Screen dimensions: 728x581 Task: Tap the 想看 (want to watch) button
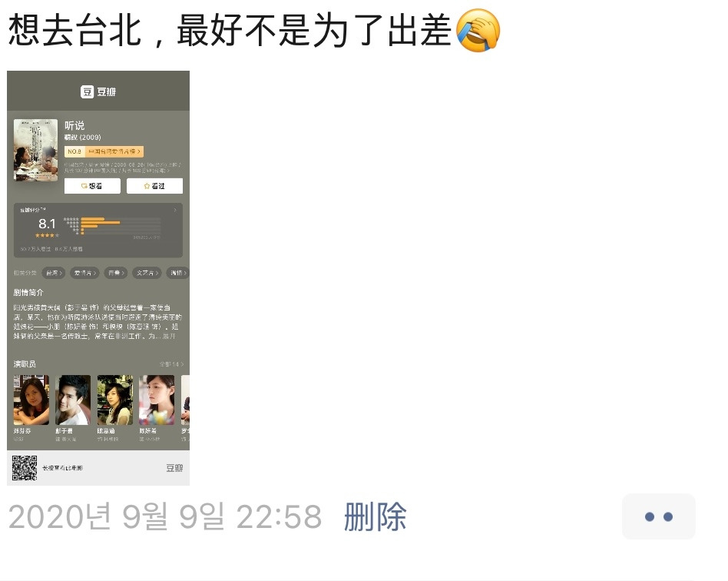click(92, 186)
